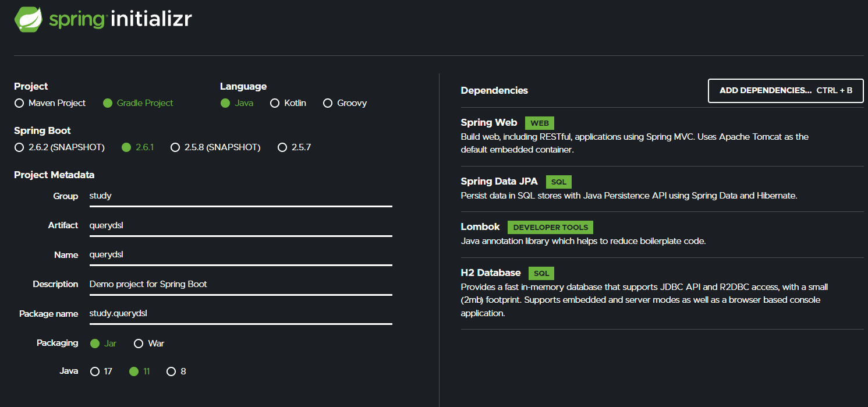Focus the Artifact input field

[240, 225]
